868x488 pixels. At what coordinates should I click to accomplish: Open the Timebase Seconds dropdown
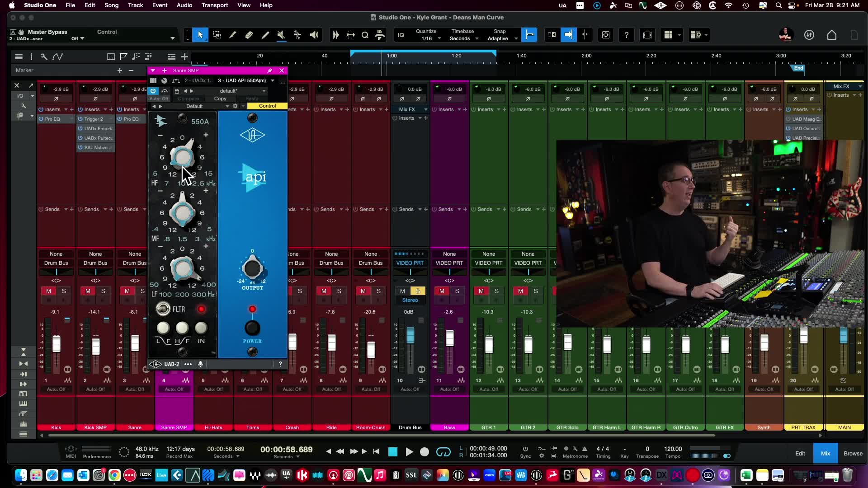pyautogui.click(x=464, y=39)
